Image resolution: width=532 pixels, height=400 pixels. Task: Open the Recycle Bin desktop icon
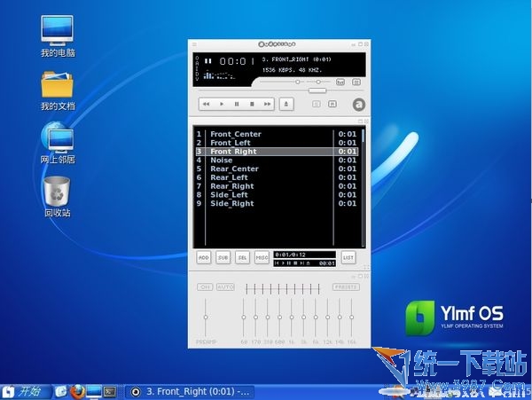point(57,190)
